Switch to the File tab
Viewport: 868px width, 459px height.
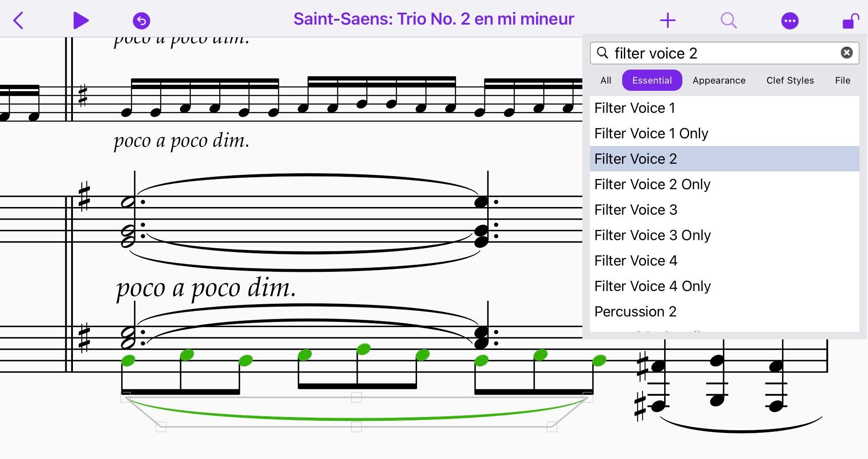842,81
